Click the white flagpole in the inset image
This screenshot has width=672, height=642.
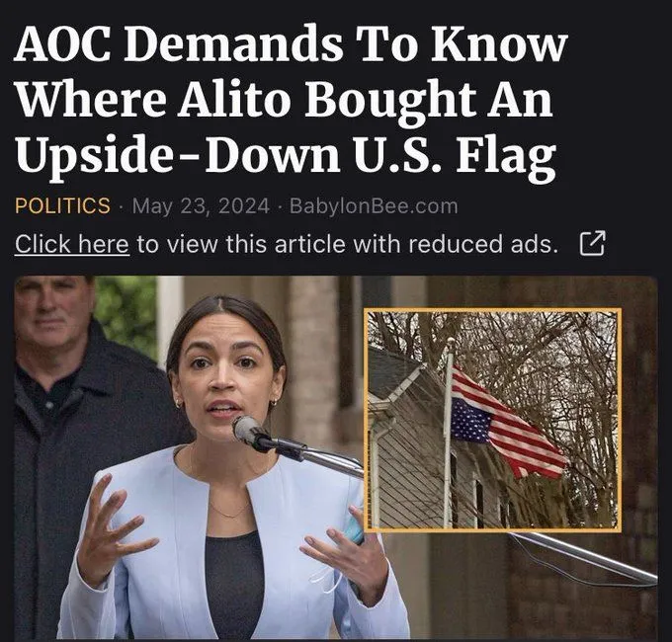449,433
